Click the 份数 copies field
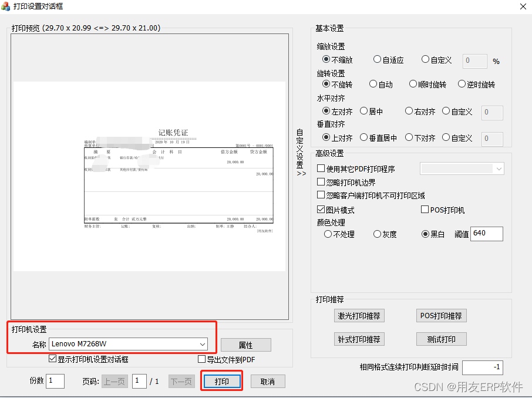Image resolution: width=532 pixels, height=398 pixels. point(55,381)
